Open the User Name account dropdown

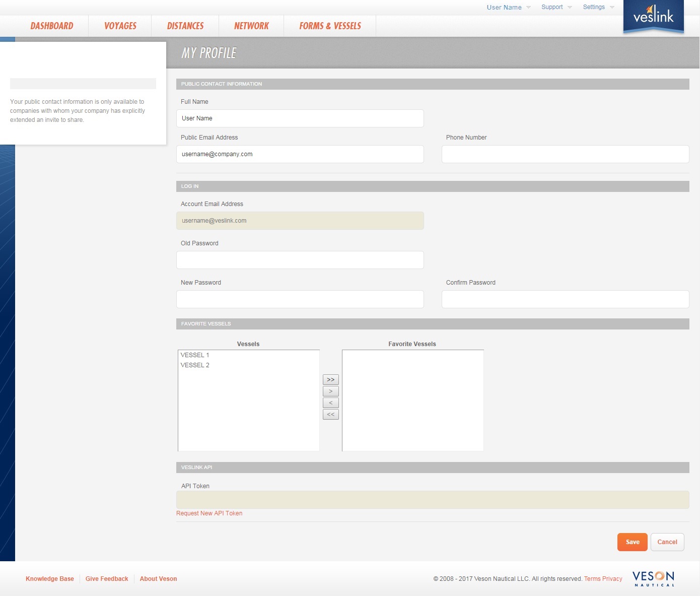pyautogui.click(x=504, y=7)
